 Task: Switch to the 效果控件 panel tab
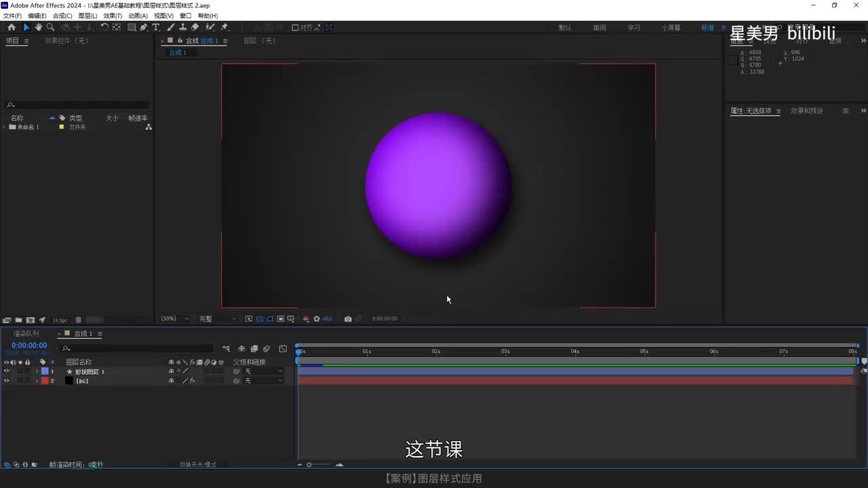point(66,41)
